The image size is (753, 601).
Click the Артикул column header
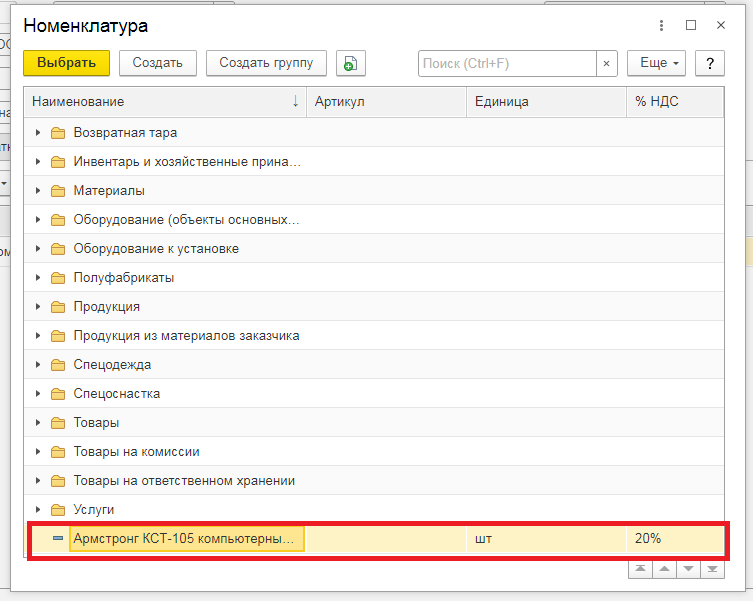click(x=387, y=102)
